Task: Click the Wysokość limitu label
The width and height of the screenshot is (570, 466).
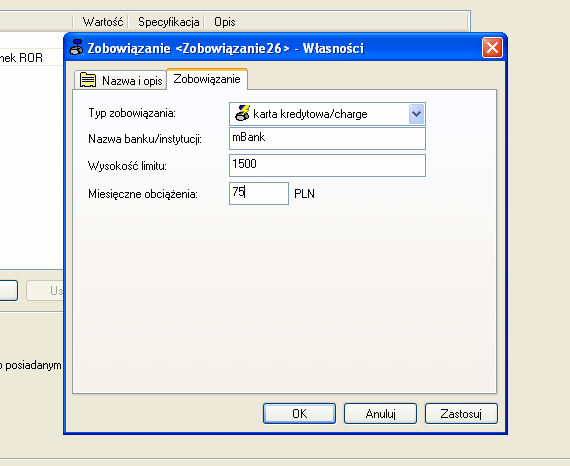Action: tap(127, 166)
